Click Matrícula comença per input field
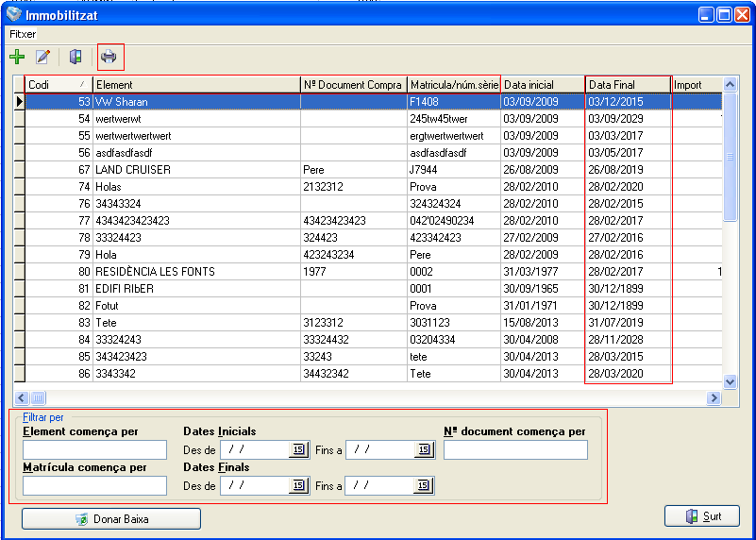 [94, 485]
